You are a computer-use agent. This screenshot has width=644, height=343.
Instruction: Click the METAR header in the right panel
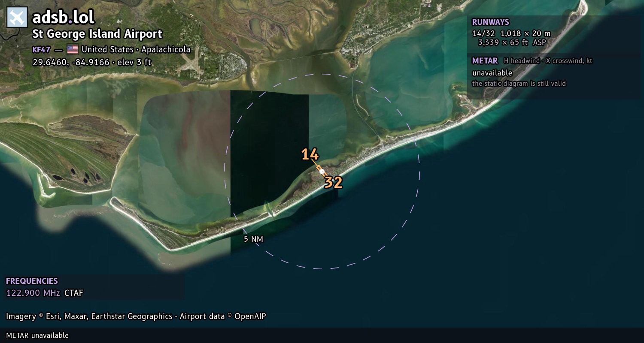(485, 61)
